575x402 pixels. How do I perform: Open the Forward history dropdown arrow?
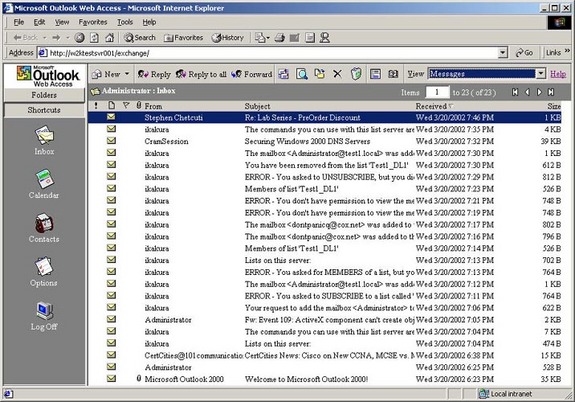coord(67,37)
